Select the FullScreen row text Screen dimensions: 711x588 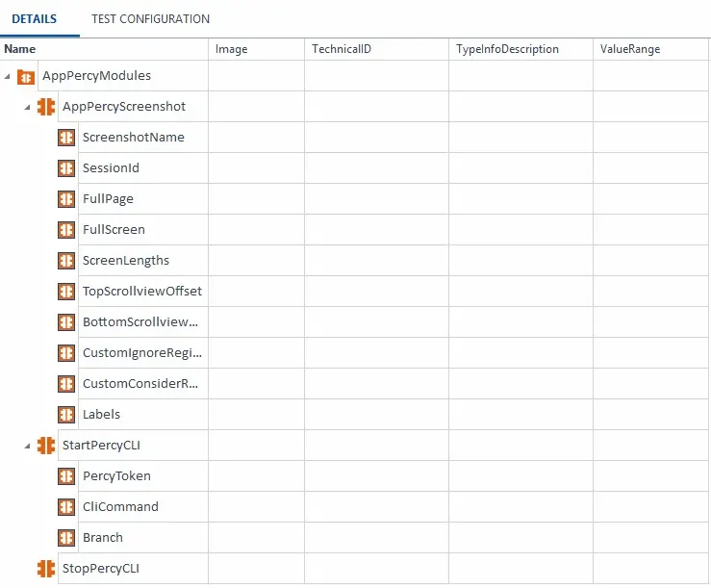(x=114, y=230)
